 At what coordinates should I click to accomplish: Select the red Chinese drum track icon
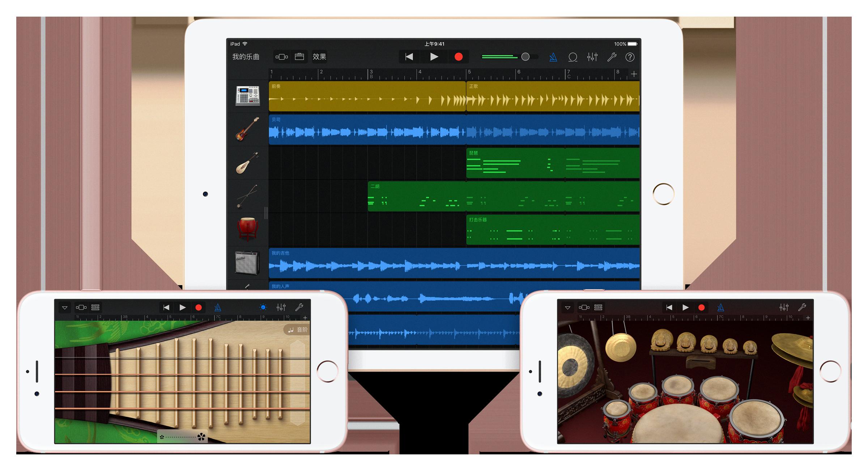(248, 229)
